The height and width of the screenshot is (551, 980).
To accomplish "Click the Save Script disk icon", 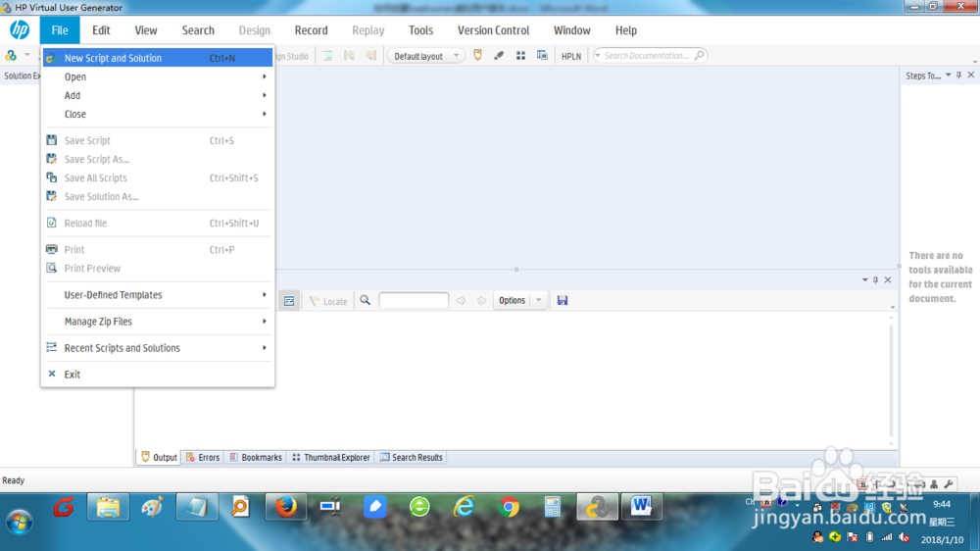I will 52,140.
